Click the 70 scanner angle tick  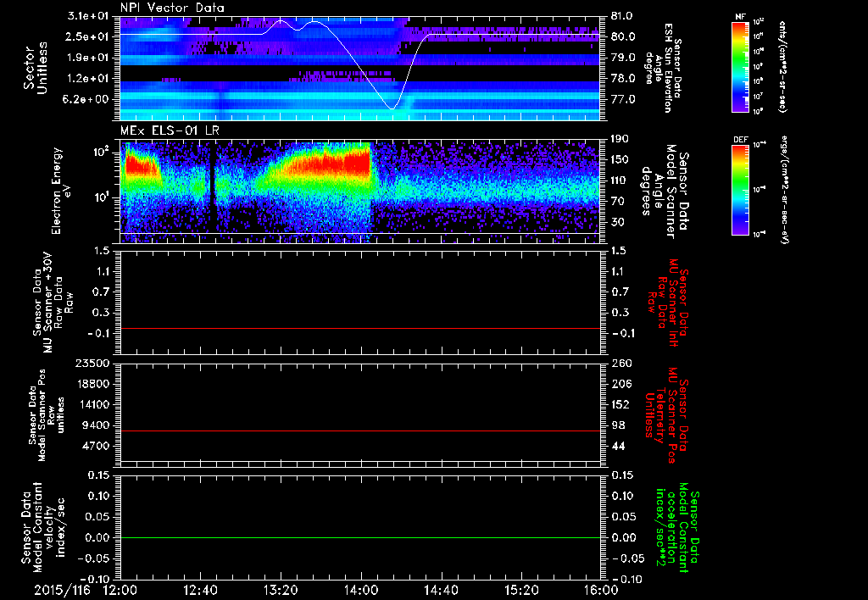(x=618, y=202)
